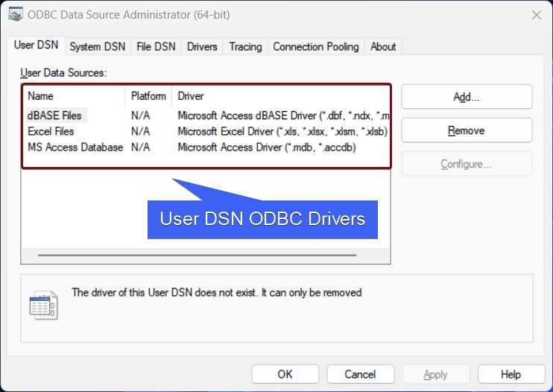
Task: Go to the Tracing tab
Action: (245, 46)
